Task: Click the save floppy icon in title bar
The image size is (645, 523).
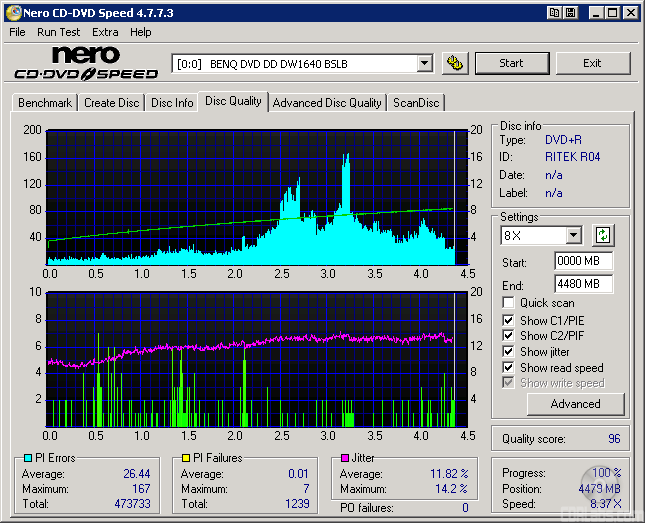Action: [570, 13]
